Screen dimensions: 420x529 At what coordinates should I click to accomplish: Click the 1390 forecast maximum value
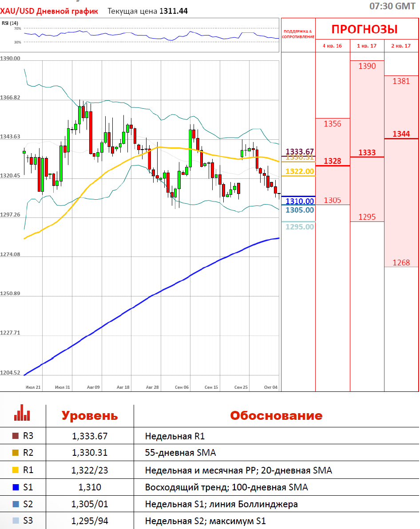[367, 66]
